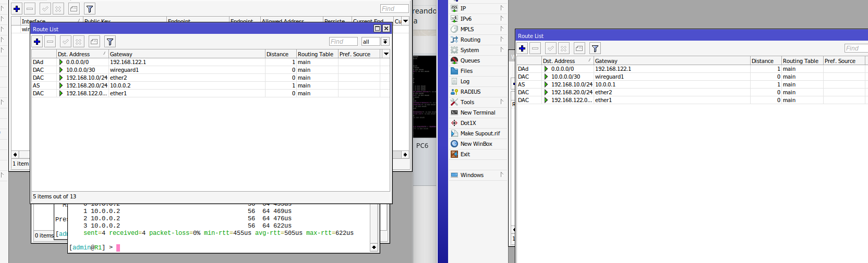The image size is (868, 263).
Task: Click enable checkmark in background WireGuard window
Action: [x=45, y=9]
